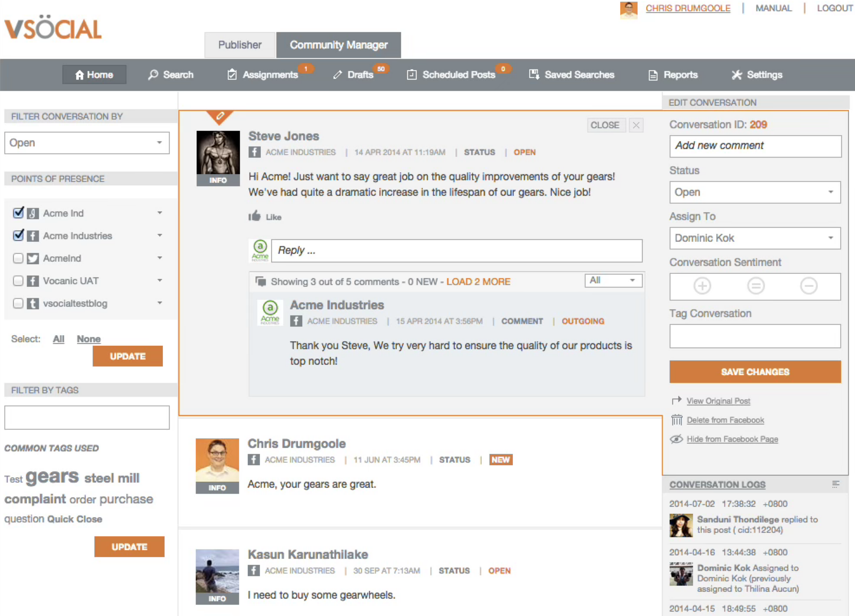Open the Assign To Dominic Kok dropdown
The height and width of the screenshot is (616, 855).
coord(755,238)
